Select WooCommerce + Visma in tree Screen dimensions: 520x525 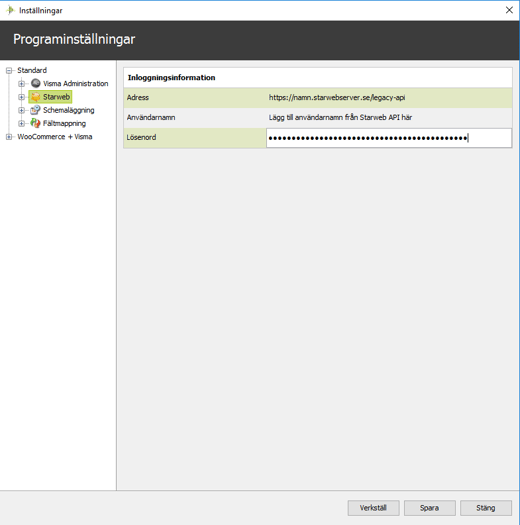tap(55, 137)
